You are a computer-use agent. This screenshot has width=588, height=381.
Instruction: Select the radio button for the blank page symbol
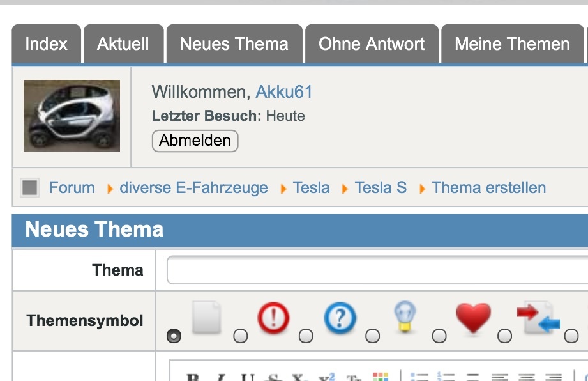click(174, 336)
